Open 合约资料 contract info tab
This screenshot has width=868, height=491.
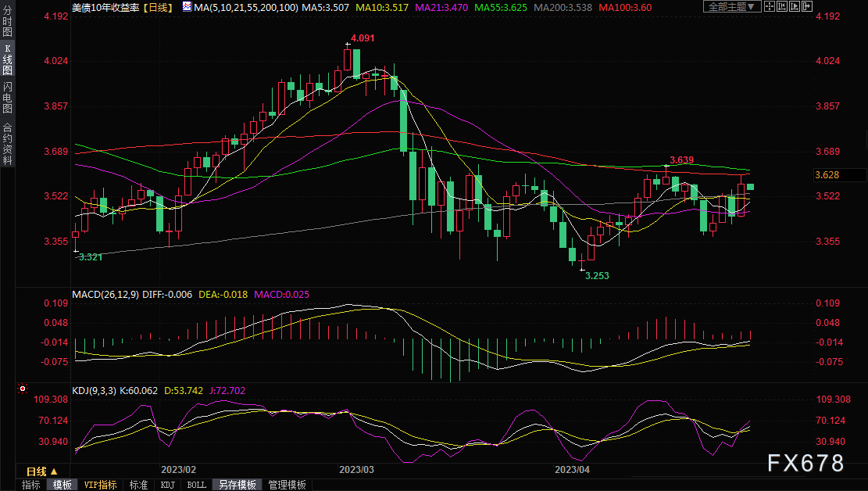pyautogui.click(x=7, y=144)
